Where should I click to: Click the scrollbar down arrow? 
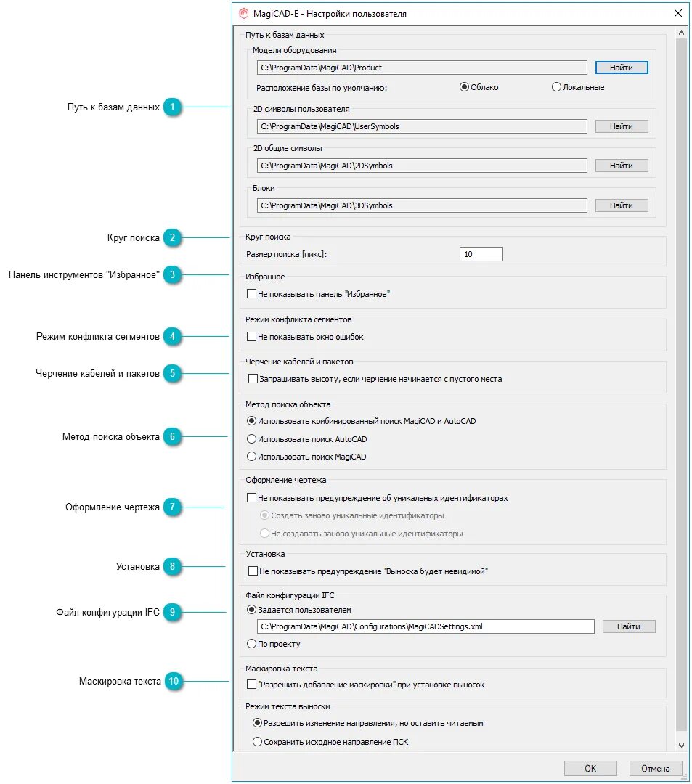click(x=681, y=746)
